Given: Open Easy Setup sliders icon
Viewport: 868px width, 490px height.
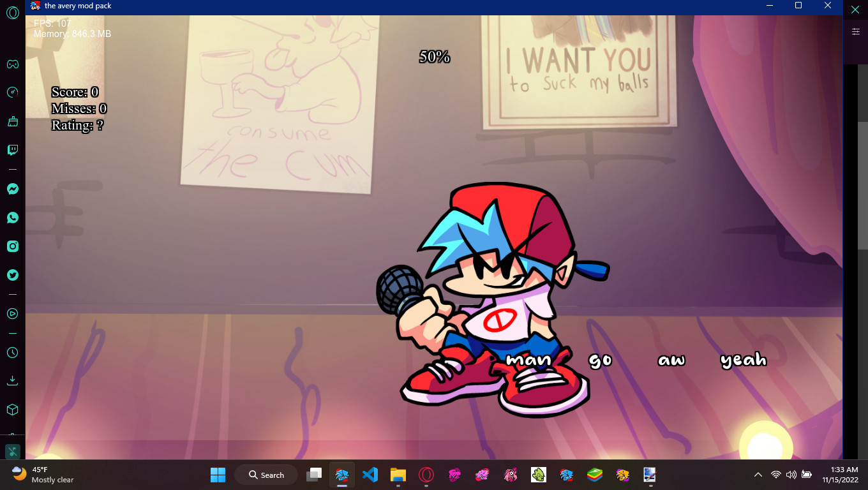Looking at the screenshot, I should click(855, 31).
